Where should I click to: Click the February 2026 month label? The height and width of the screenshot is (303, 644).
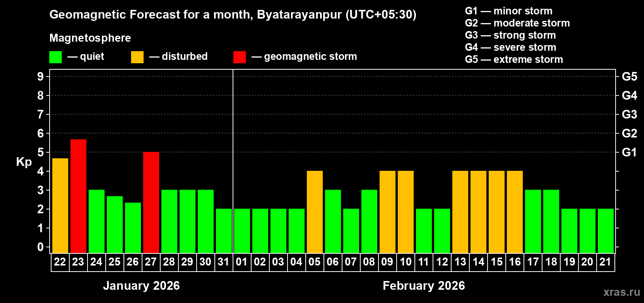(x=424, y=286)
